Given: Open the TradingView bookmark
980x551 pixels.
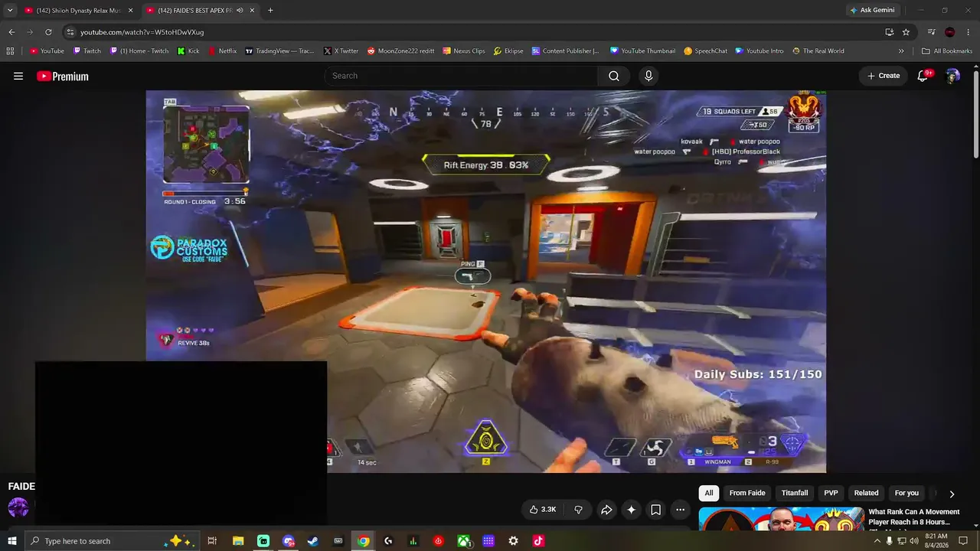Looking at the screenshot, I should point(279,51).
